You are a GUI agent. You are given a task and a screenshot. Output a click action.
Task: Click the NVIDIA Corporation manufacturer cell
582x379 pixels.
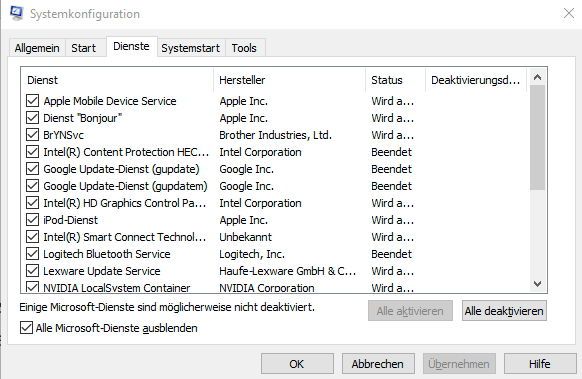click(267, 288)
